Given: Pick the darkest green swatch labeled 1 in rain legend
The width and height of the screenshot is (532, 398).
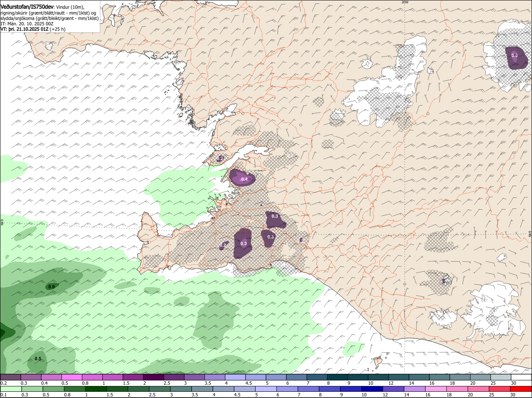Looking at the screenshot, I should point(96,389).
